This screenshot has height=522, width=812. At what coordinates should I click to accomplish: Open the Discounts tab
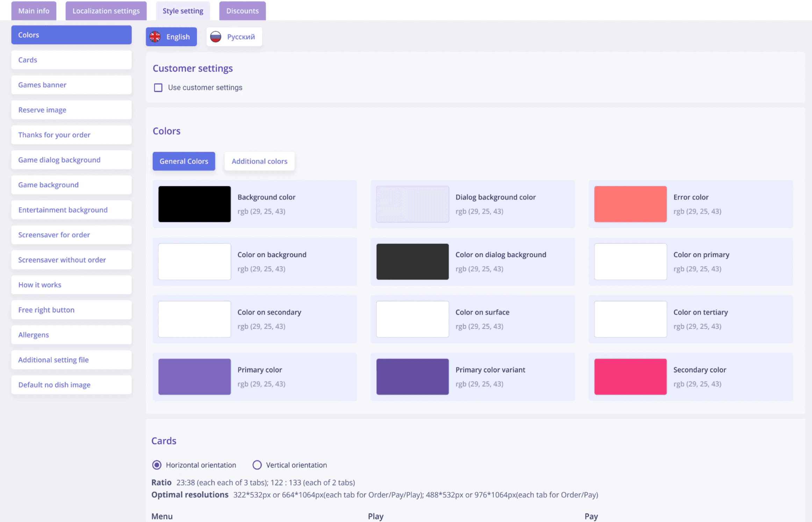point(242,11)
